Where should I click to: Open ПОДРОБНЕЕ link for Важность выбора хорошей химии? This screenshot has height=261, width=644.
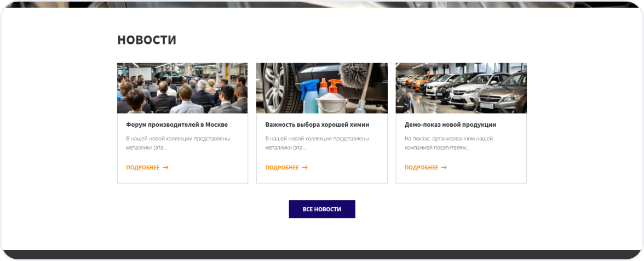click(x=282, y=168)
